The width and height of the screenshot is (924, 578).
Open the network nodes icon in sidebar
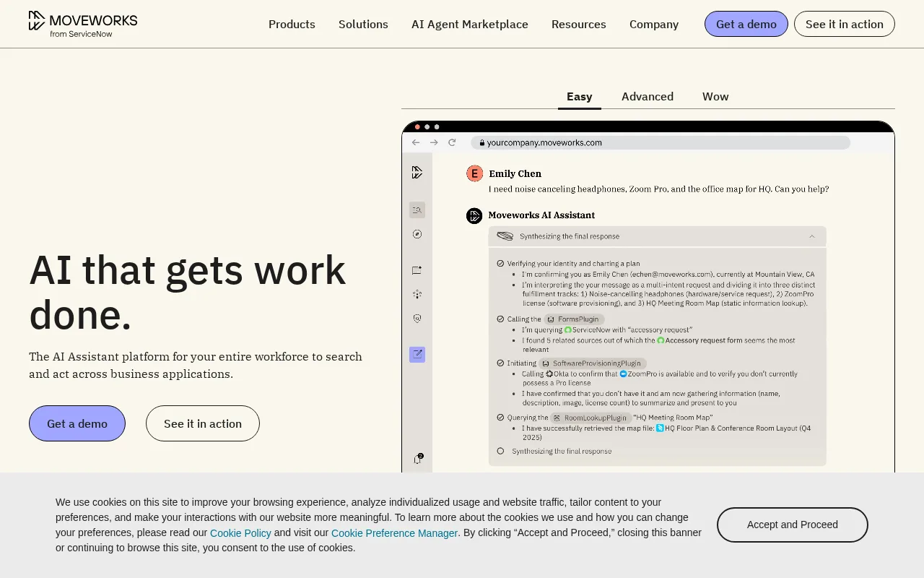tap(417, 294)
